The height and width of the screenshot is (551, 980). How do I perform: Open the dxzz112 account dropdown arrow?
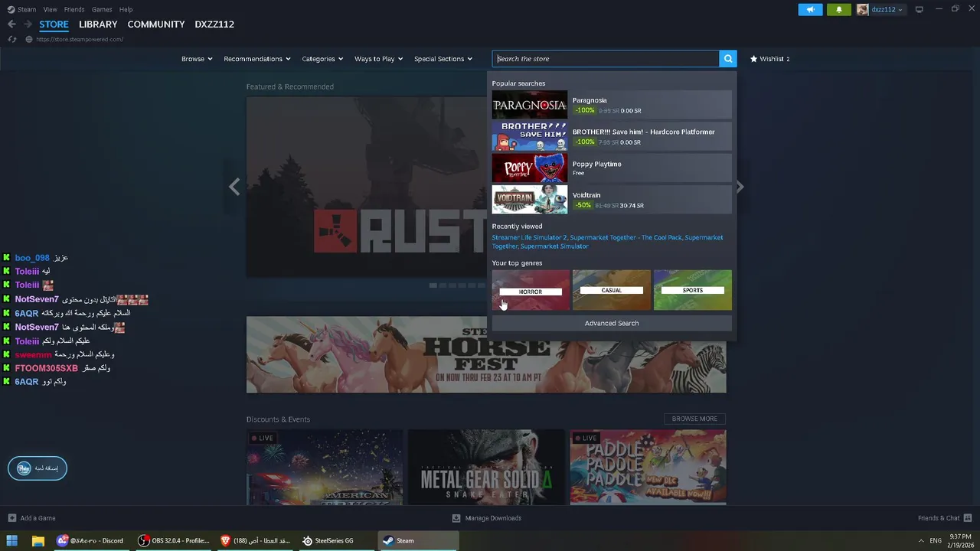(900, 10)
